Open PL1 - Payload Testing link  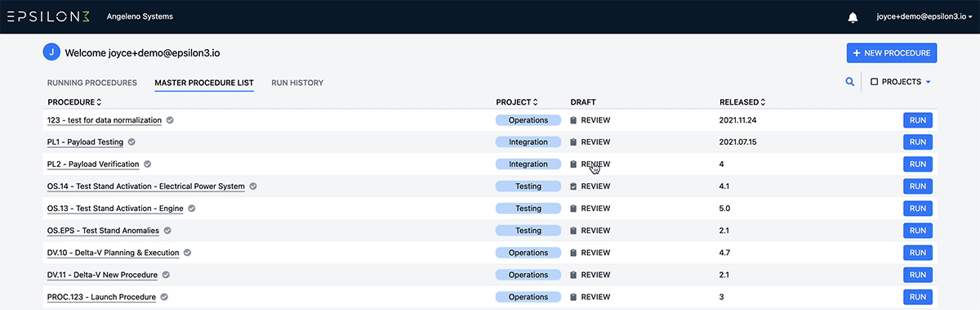[86, 142]
